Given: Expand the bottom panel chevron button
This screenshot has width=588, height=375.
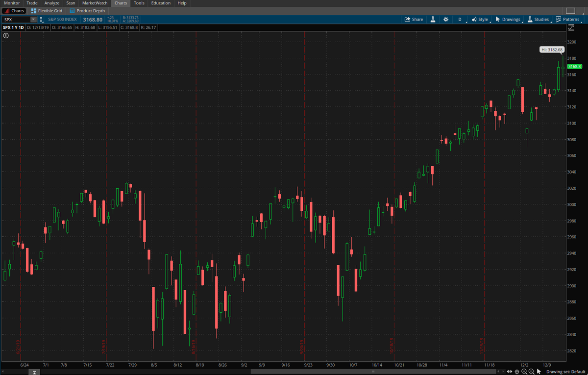Looking at the screenshot, I should point(33,372).
